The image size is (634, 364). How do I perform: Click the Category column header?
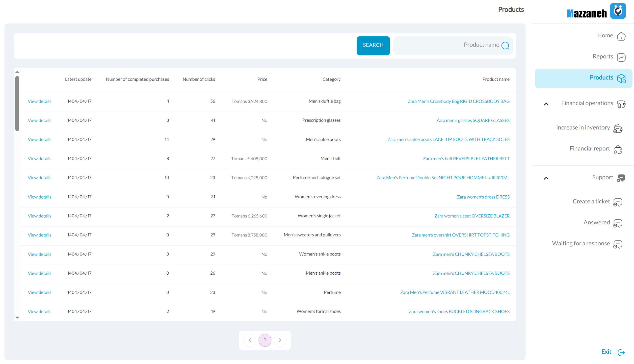point(331,79)
